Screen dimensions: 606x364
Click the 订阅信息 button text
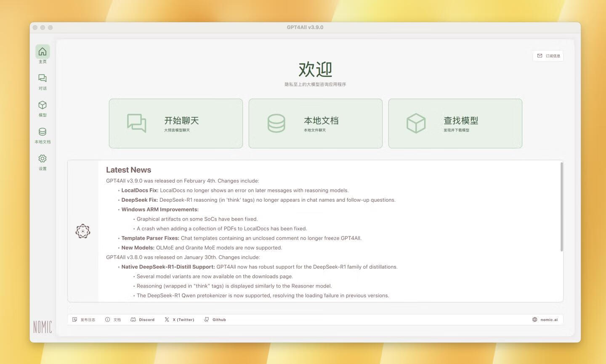553,56
